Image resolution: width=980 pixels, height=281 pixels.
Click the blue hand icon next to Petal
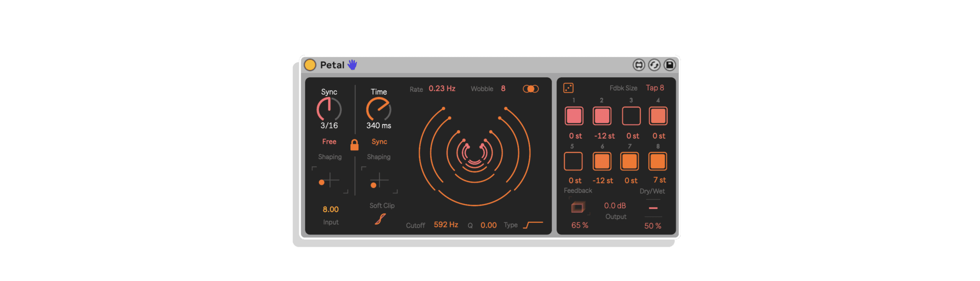pyautogui.click(x=352, y=65)
